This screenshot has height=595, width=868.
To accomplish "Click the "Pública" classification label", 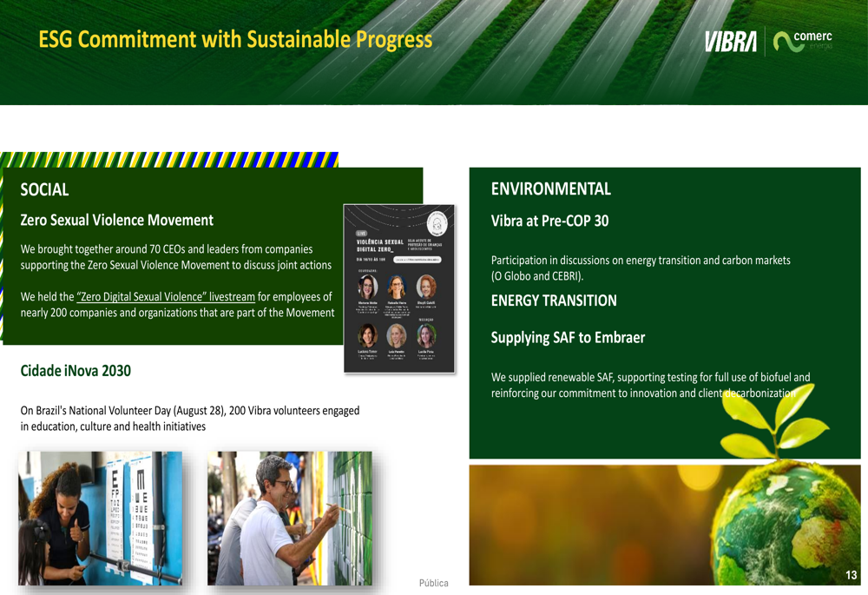I will (433, 583).
